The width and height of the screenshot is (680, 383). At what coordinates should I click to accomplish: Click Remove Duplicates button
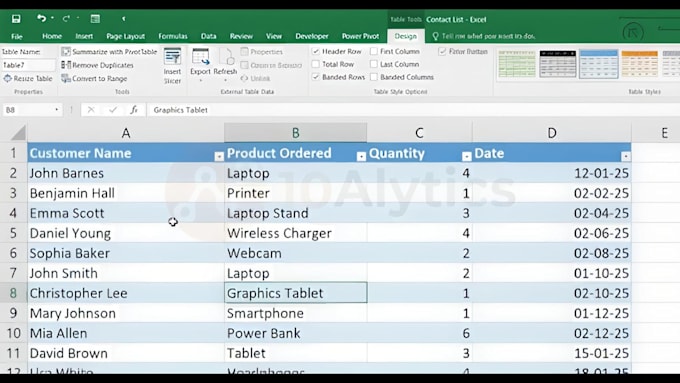pyautogui.click(x=98, y=65)
